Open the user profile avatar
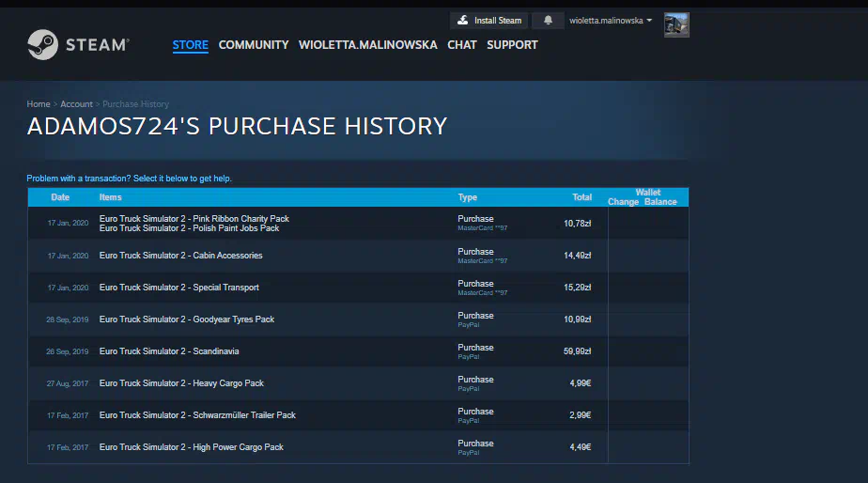Viewport: 868px width, 483px height. [x=676, y=25]
